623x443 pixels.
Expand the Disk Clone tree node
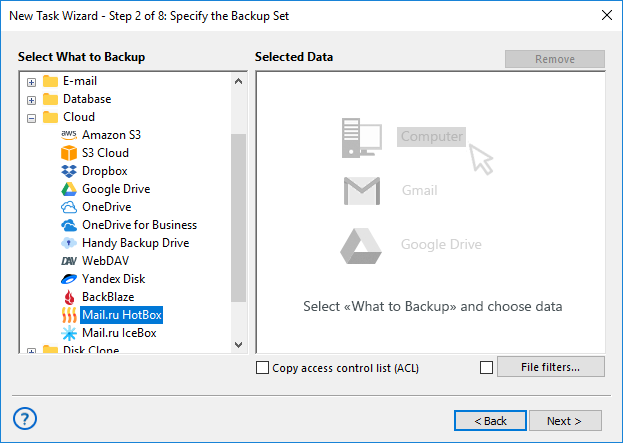(x=31, y=351)
